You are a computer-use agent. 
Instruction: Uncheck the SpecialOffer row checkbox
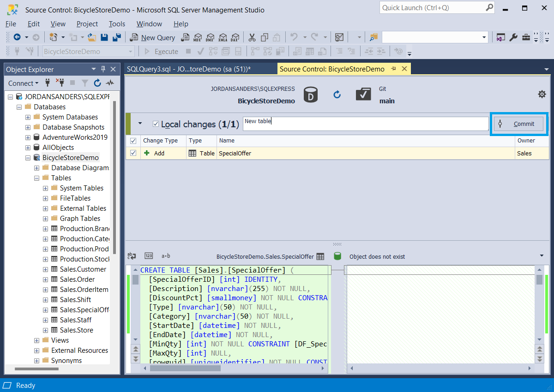133,153
